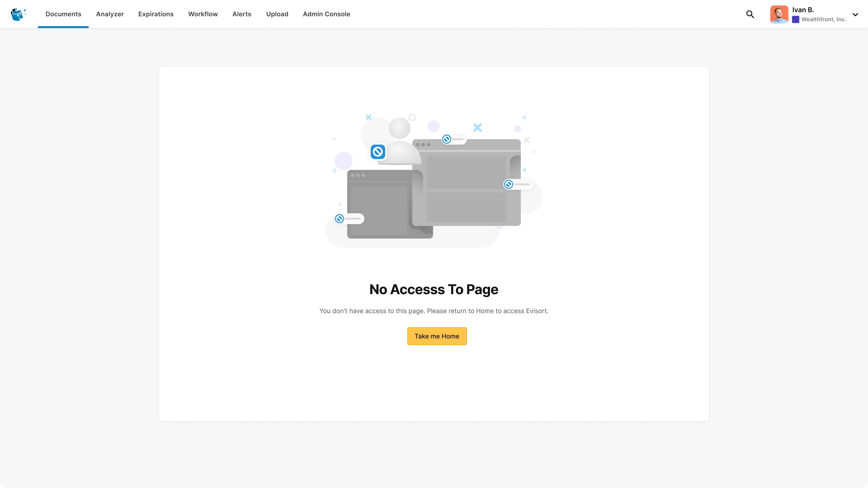
Task: Select the magnifying glass in the header
Action: [750, 14]
